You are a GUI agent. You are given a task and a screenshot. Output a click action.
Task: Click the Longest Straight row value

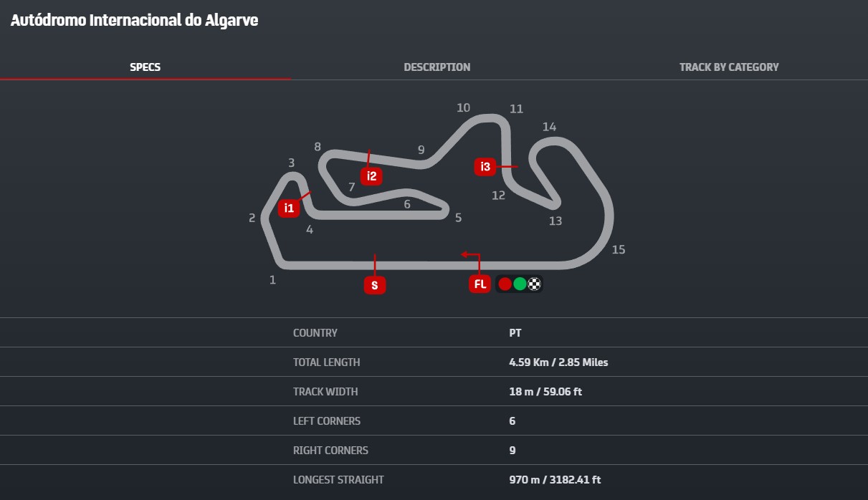pos(555,480)
